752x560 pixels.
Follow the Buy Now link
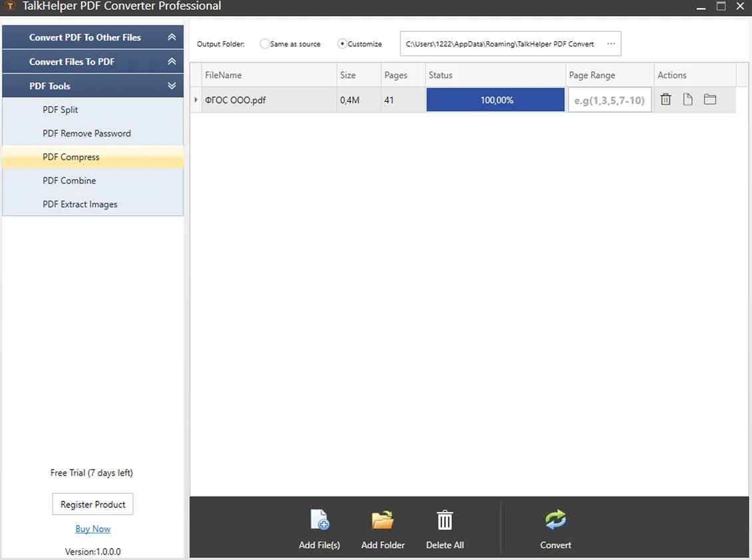tap(93, 529)
